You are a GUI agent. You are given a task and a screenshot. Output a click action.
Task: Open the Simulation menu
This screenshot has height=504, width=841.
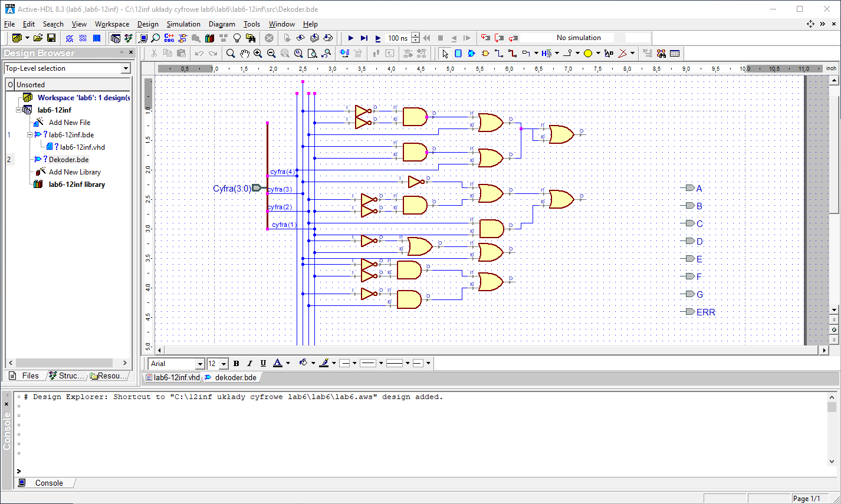(x=183, y=24)
